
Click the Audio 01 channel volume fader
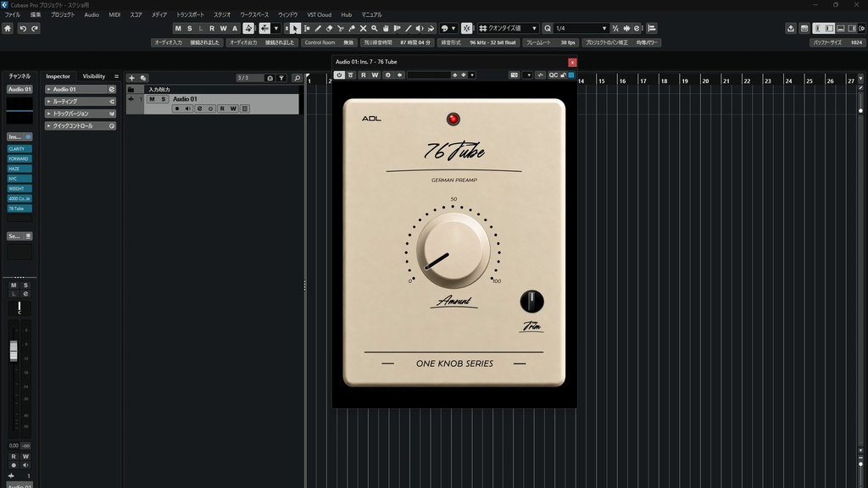[x=14, y=352]
